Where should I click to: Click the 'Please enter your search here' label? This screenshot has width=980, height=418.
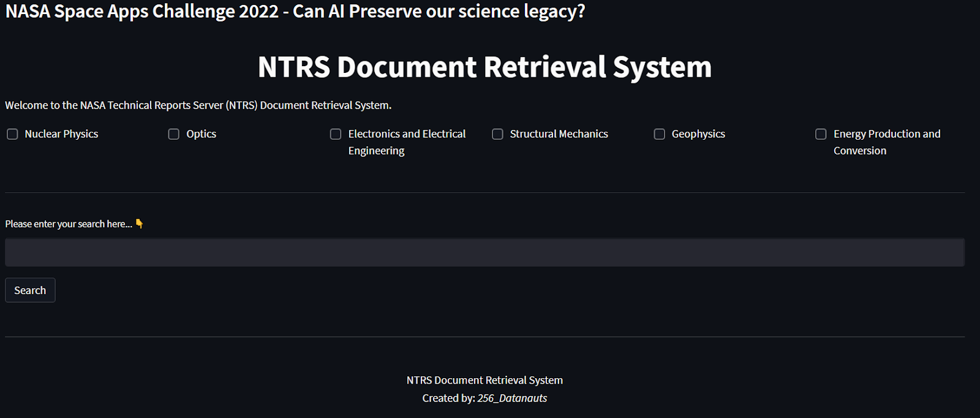[69, 224]
